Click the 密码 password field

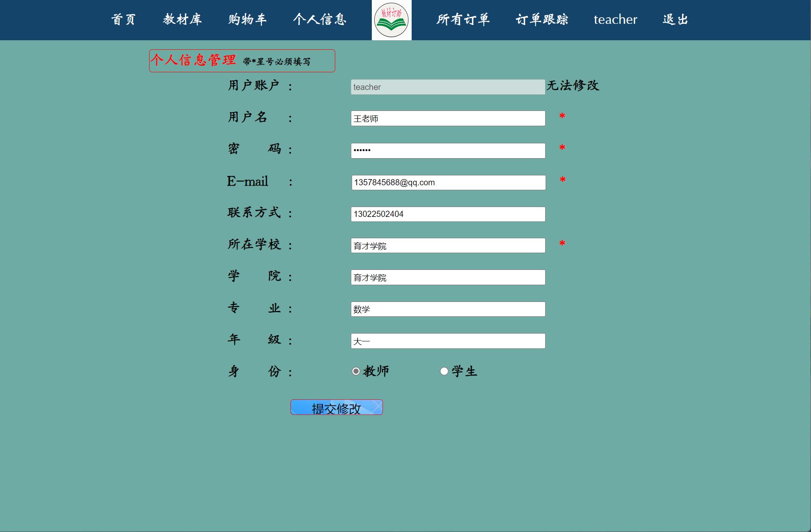[447, 150]
